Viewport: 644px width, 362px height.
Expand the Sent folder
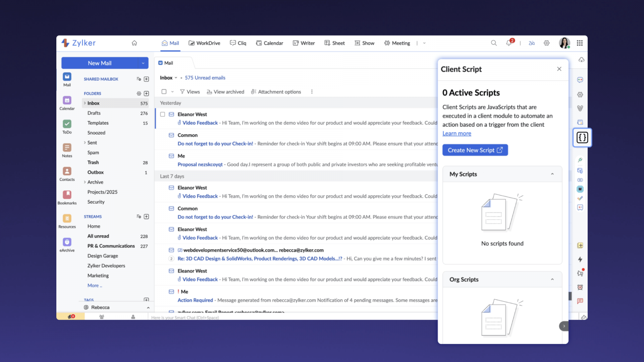pos(85,142)
